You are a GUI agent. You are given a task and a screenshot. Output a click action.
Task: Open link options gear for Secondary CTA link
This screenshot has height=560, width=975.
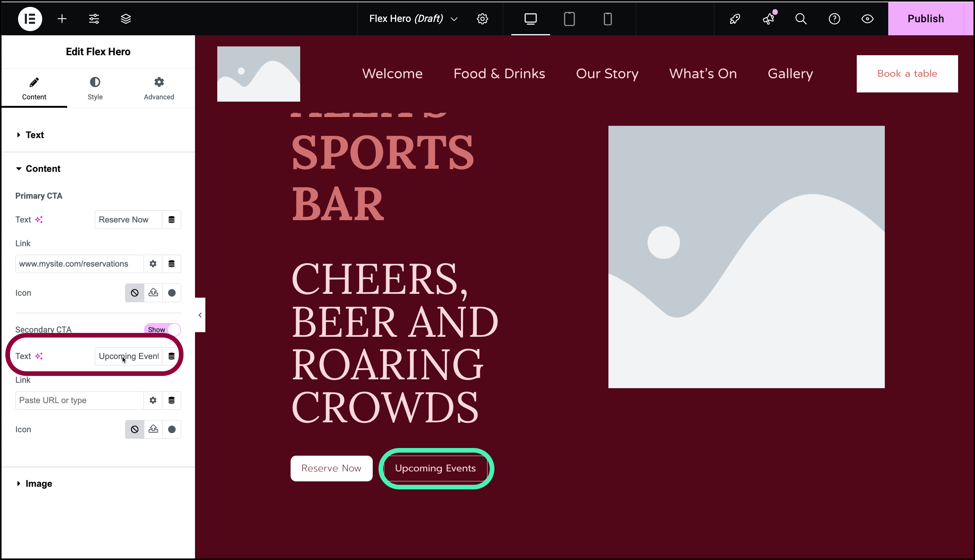point(153,400)
